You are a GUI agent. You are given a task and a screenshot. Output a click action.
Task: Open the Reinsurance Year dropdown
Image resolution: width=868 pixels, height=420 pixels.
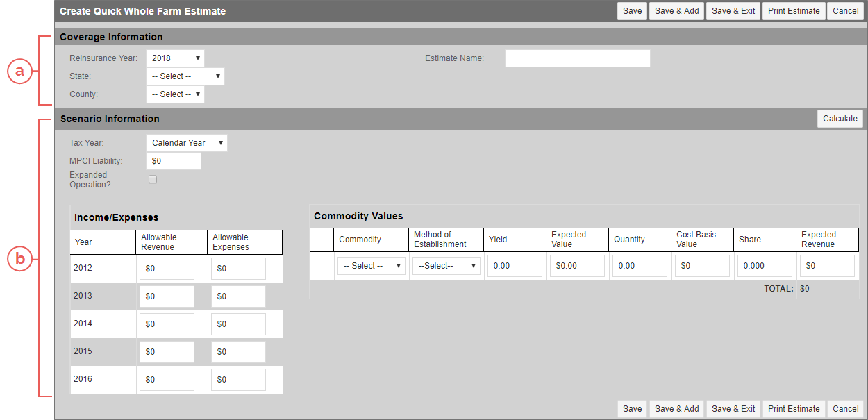pyautogui.click(x=174, y=58)
